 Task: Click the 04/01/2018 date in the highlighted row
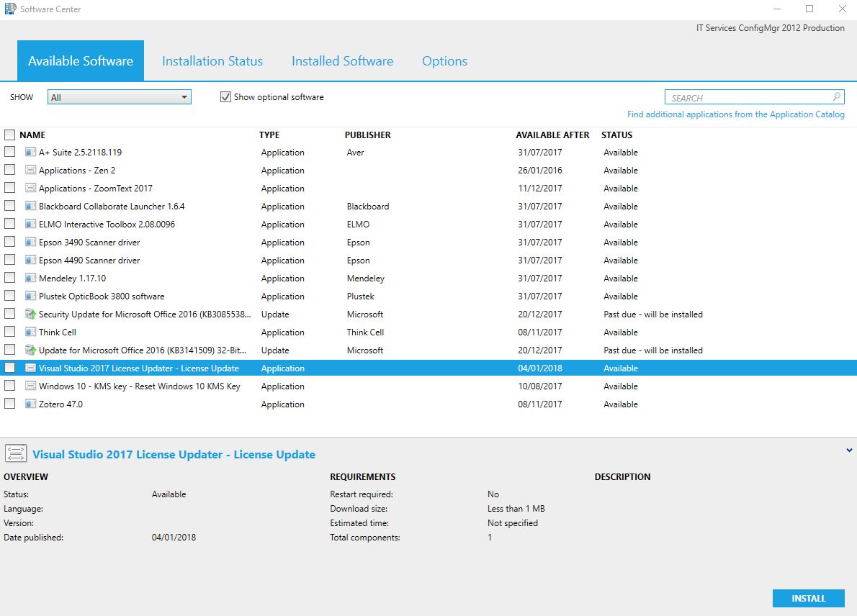pos(540,368)
